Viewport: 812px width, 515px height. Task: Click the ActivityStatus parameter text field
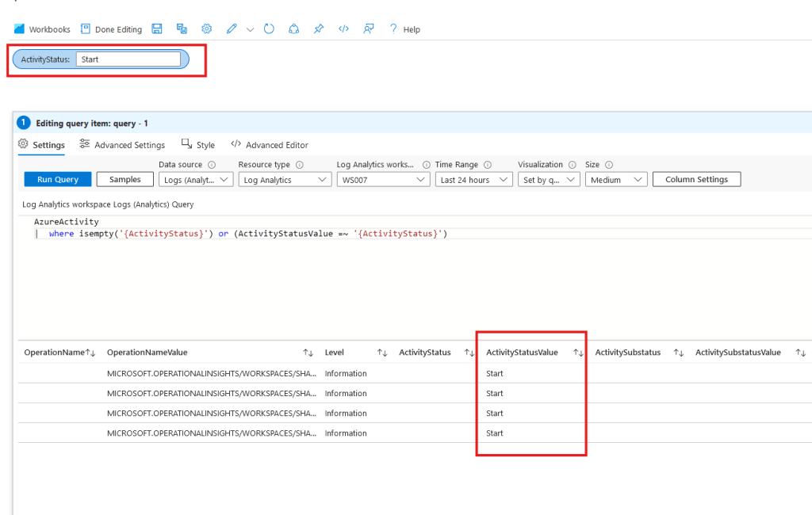point(128,59)
